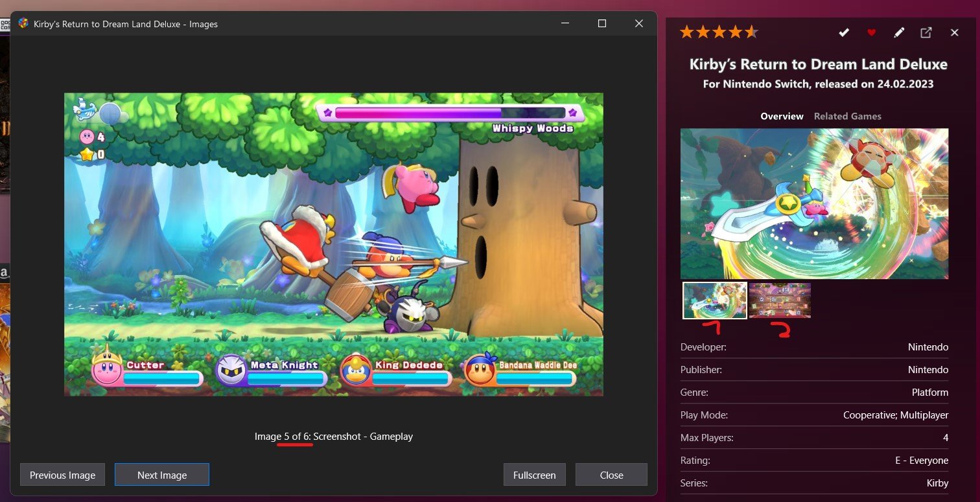
Task: Click the Nintendo Switch release date line
Action: tap(818, 84)
